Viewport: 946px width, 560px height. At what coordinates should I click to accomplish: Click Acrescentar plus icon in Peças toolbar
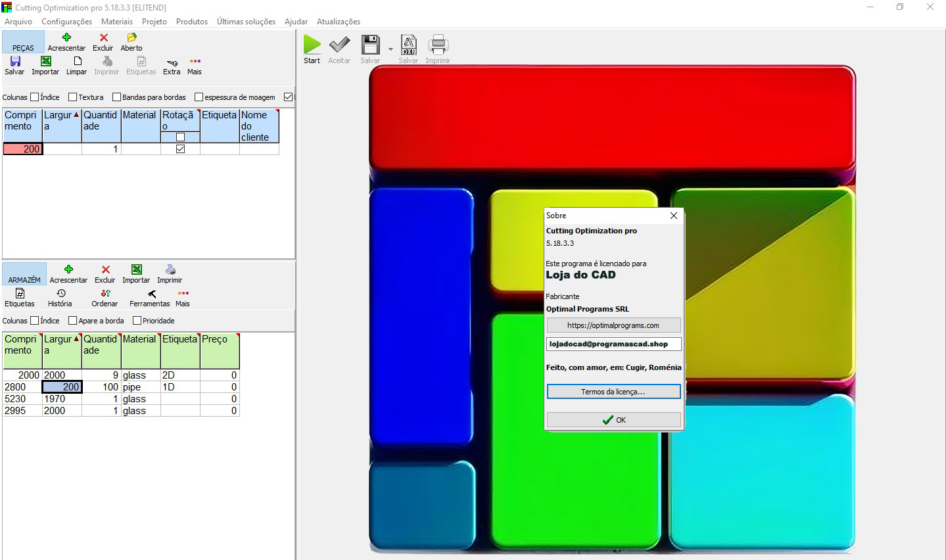(x=66, y=37)
